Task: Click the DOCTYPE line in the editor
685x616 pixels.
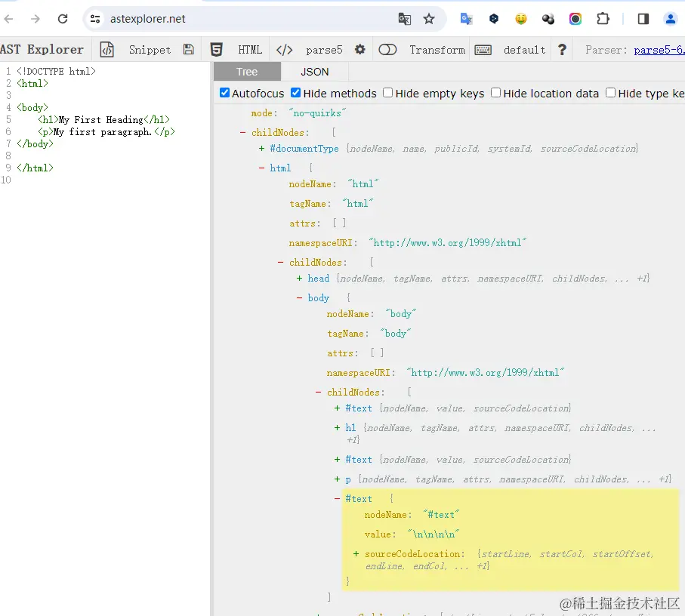Action: click(x=56, y=71)
